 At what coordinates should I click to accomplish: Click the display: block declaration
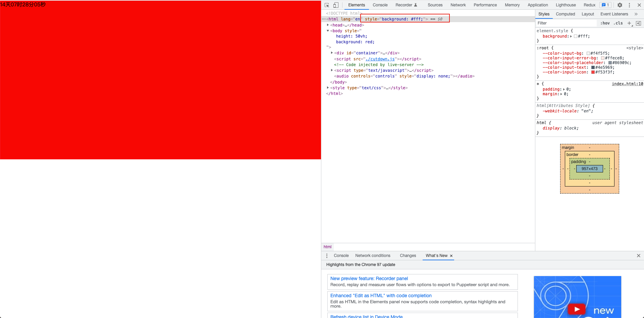[x=561, y=128]
